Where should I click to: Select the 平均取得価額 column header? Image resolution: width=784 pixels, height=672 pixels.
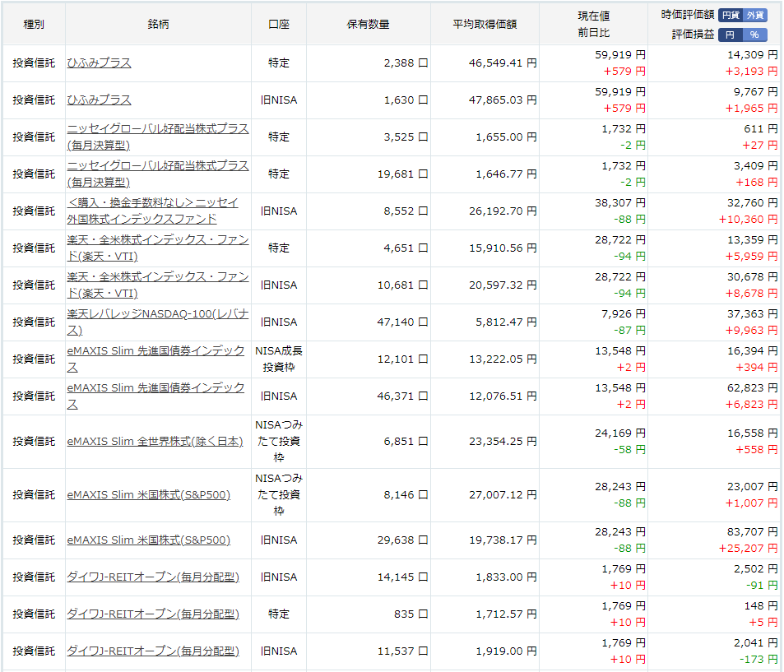(x=485, y=24)
